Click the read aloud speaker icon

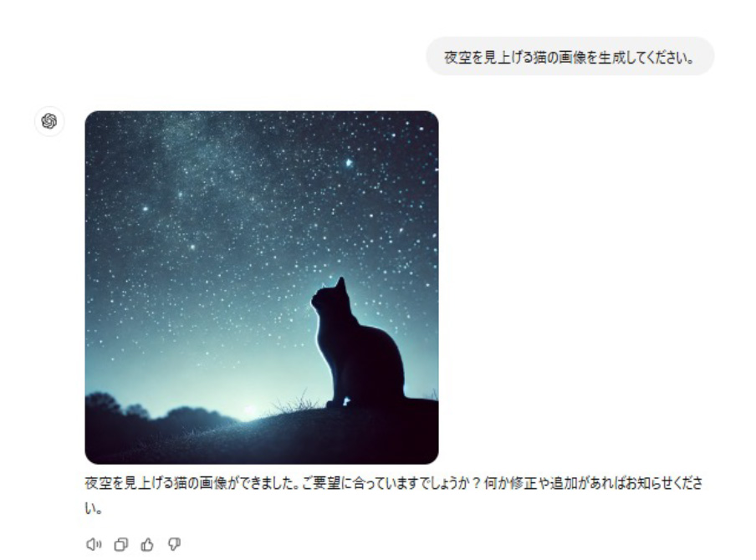[94, 545]
